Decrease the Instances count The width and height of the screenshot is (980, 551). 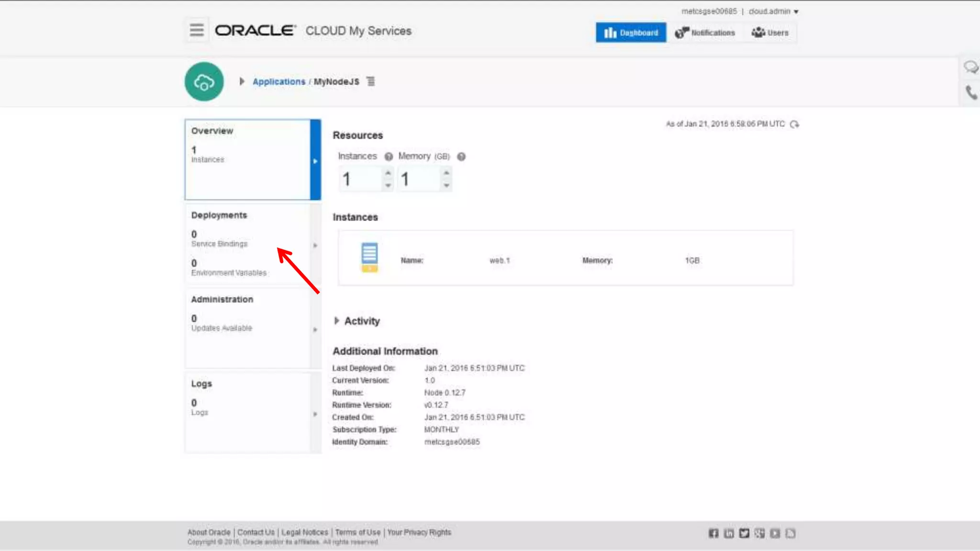388,185
